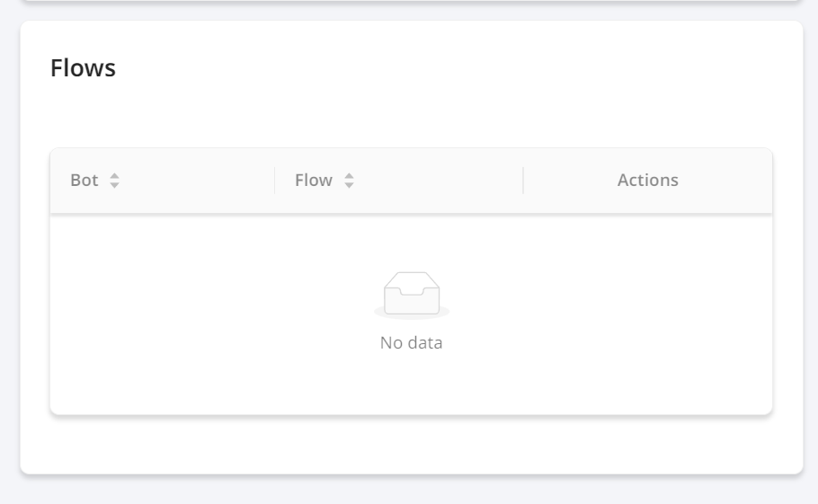Click the empty inbox tray icon
818x504 pixels.
click(x=412, y=292)
